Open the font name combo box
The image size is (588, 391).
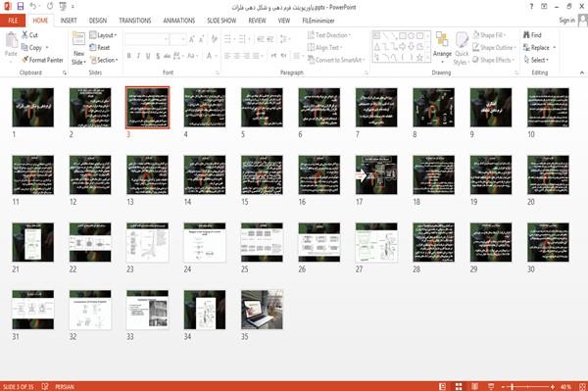[x=146, y=39]
